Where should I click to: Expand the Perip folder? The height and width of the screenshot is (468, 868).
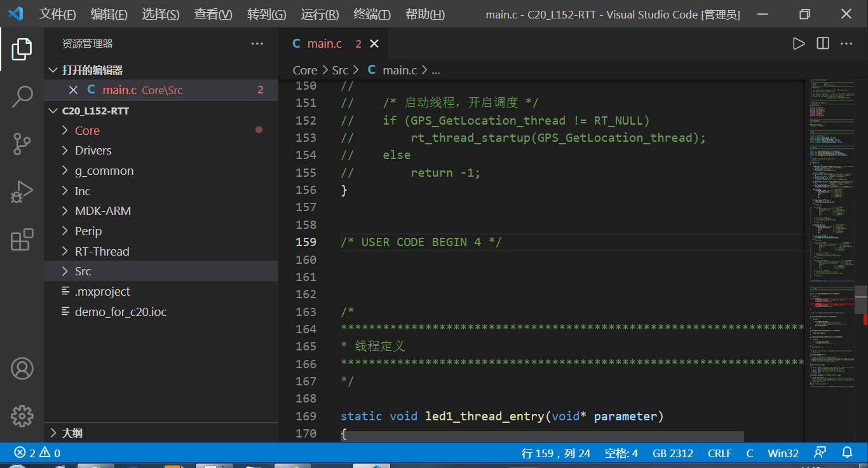(x=65, y=231)
